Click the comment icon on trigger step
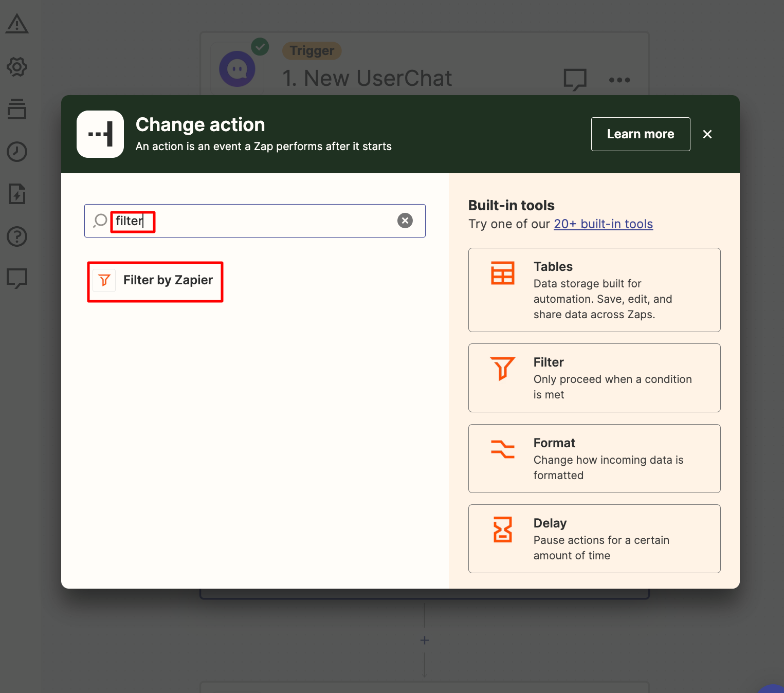784x693 pixels. [x=575, y=80]
